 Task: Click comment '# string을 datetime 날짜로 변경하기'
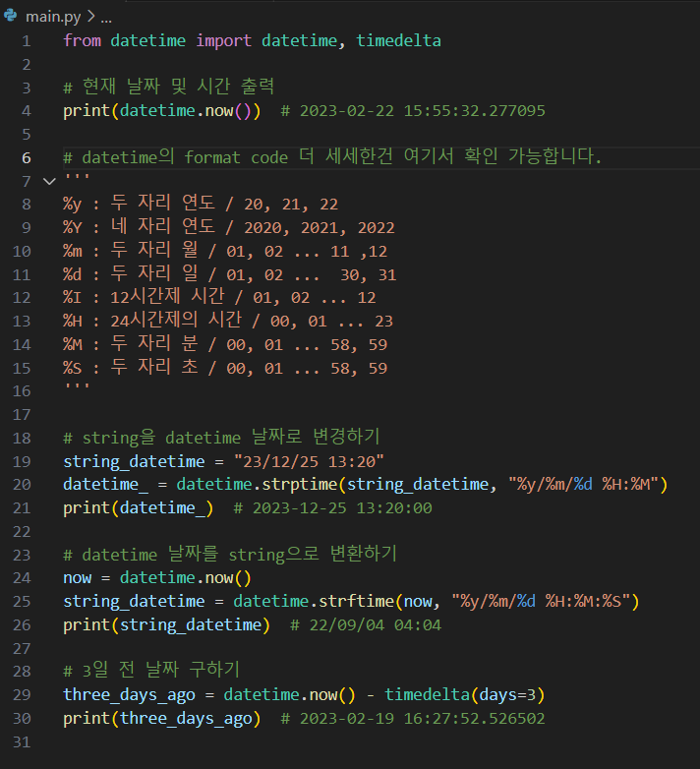click(x=221, y=438)
